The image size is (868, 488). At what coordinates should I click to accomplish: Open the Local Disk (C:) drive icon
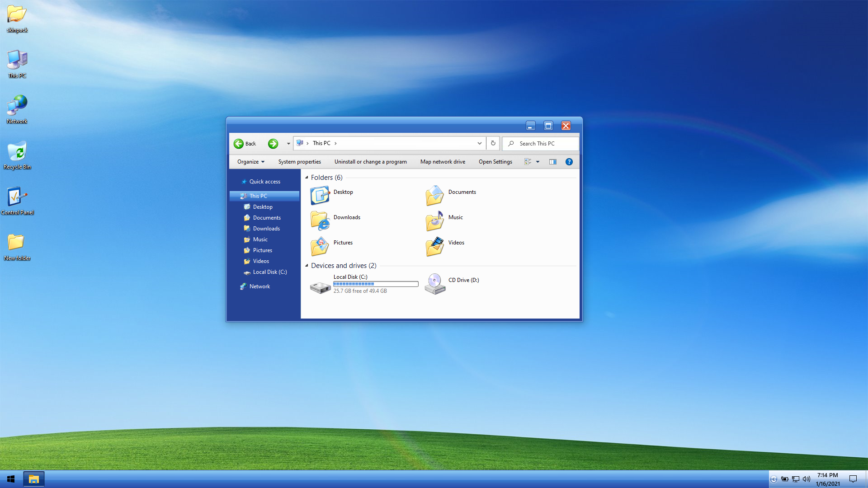[x=320, y=286]
